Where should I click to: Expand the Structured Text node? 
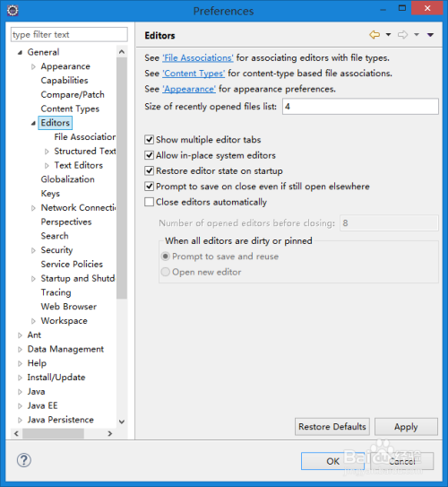(47, 152)
